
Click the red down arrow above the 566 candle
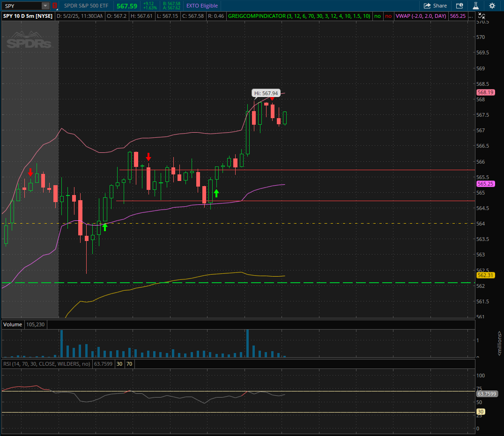click(148, 157)
